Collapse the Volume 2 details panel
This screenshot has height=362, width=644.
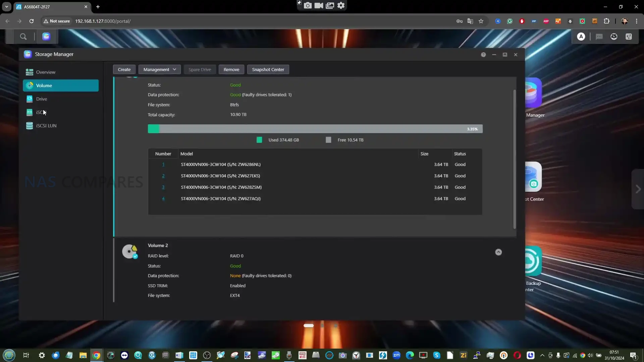pyautogui.click(x=498, y=252)
